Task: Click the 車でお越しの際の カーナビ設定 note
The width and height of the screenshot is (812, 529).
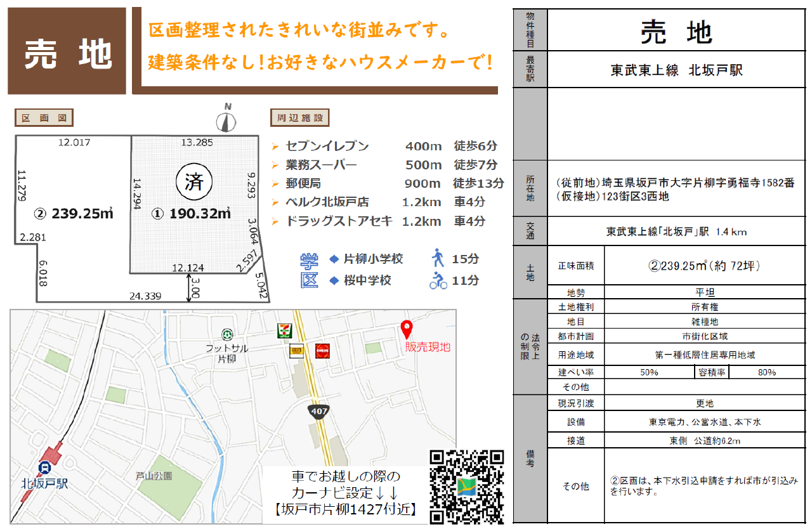Action: pos(346,484)
